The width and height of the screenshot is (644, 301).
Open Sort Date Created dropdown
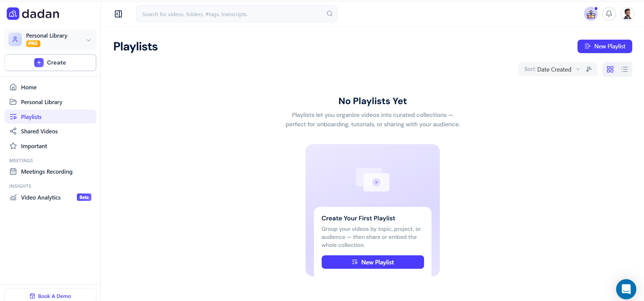click(552, 69)
